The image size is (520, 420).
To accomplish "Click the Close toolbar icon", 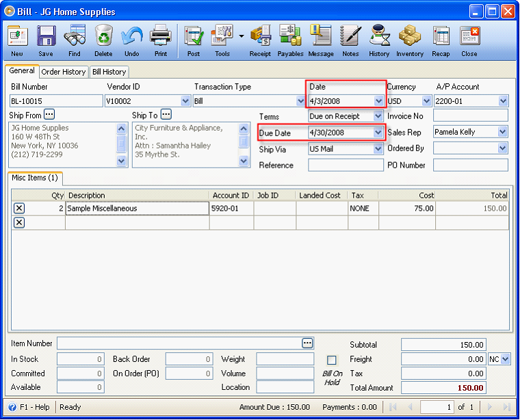I will coord(469,36).
